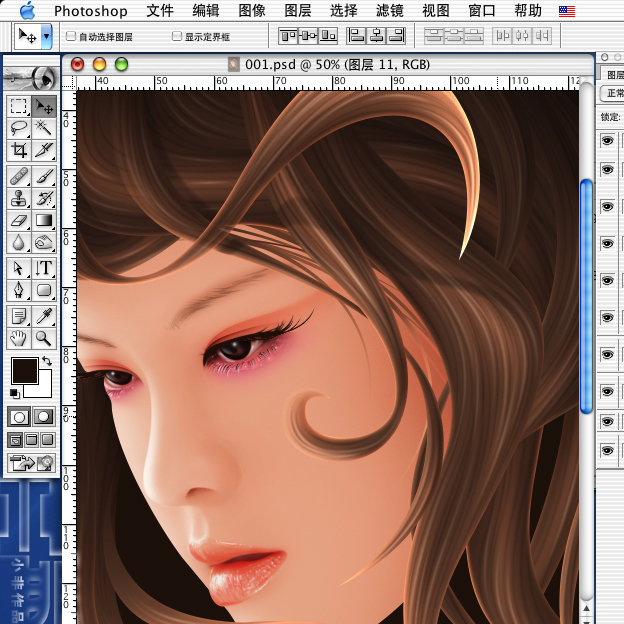624x624 pixels.
Task: Toggle visibility eye of first layer
Action: (607, 140)
